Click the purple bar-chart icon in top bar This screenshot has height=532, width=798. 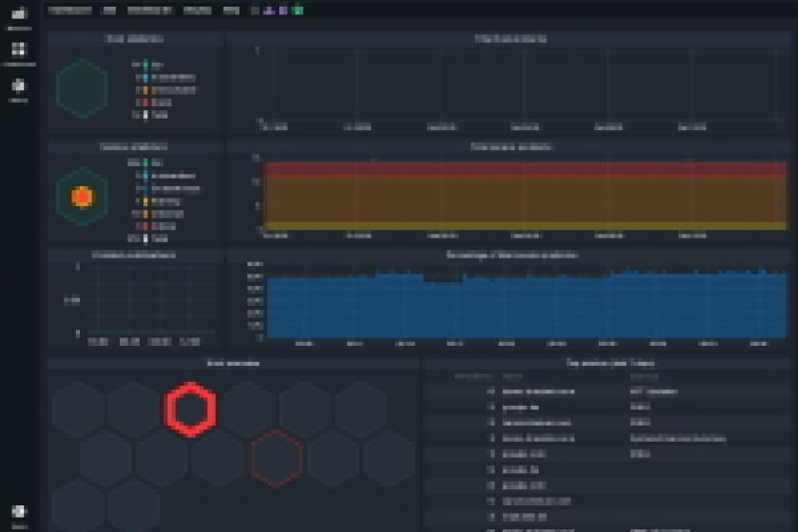coord(269,10)
